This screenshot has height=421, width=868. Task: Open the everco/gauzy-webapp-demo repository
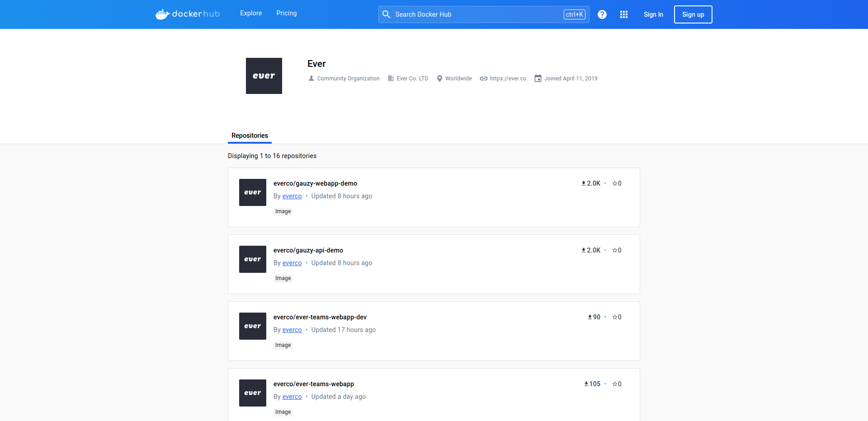pos(315,183)
